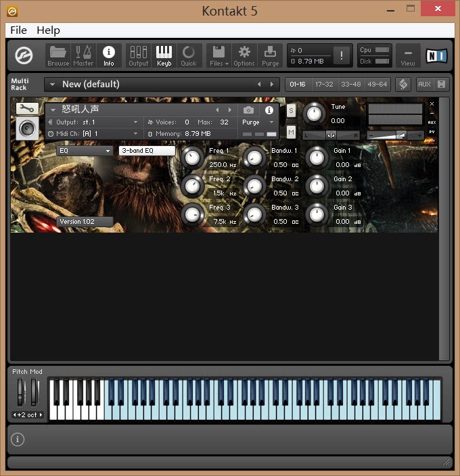Screen dimensions: 460x476
Task: Expand the Files menu dropdown
Action: coord(218,55)
